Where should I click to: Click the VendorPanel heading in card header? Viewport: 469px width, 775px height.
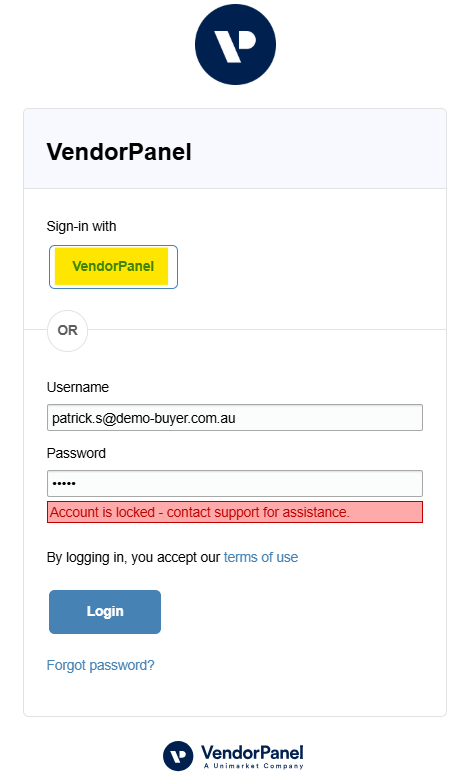pos(119,151)
